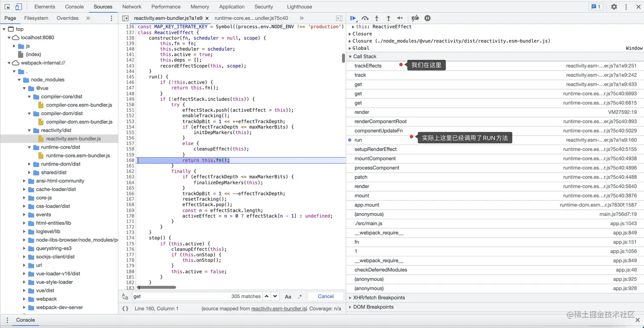Toggle deactivate breakpoints icon
Screen dimensions: 644x328
point(415,18)
